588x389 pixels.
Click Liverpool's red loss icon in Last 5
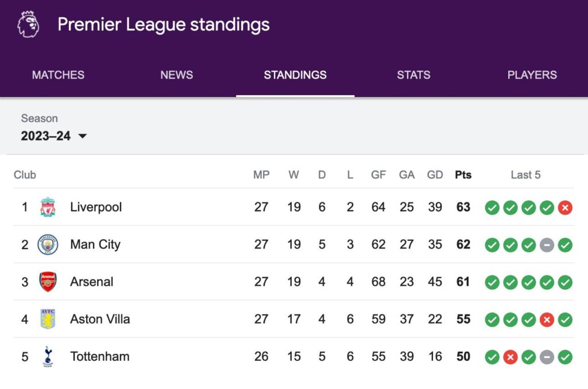[565, 208]
